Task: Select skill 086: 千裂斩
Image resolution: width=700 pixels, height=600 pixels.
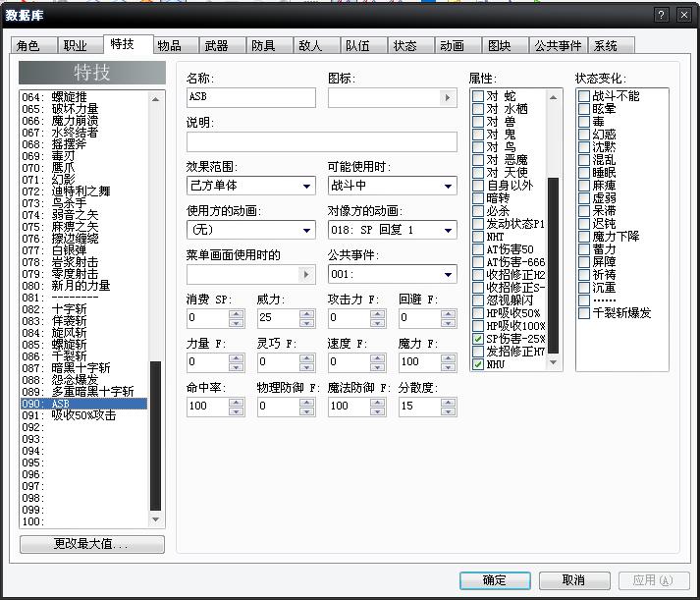Action: [83, 356]
